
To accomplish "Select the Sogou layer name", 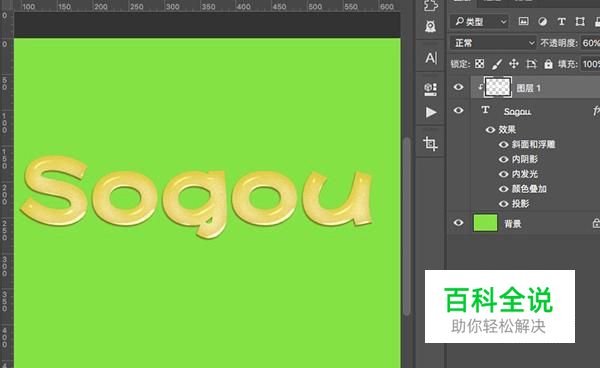I will pyautogui.click(x=517, y=111).
